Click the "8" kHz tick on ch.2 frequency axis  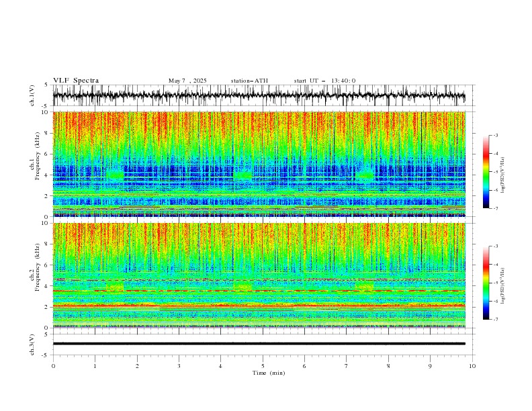coord(46,244)
